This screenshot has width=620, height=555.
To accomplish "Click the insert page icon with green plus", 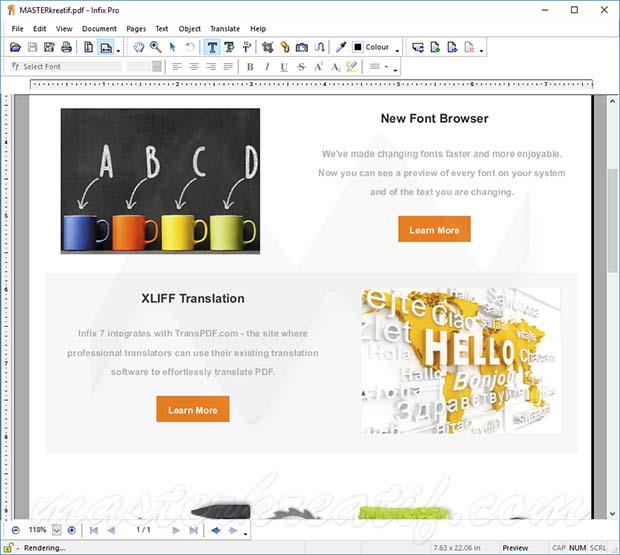I will (x=435, y=47).
